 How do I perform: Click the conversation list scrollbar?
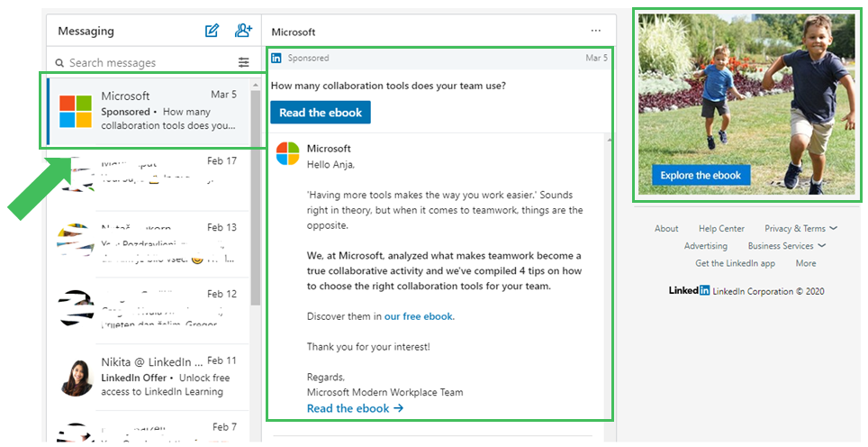click(x=255, y=197)
